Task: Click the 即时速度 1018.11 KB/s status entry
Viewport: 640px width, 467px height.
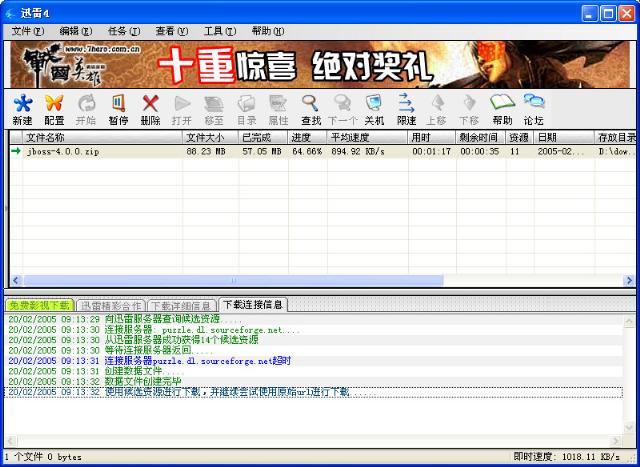Action: click(567, 456)
